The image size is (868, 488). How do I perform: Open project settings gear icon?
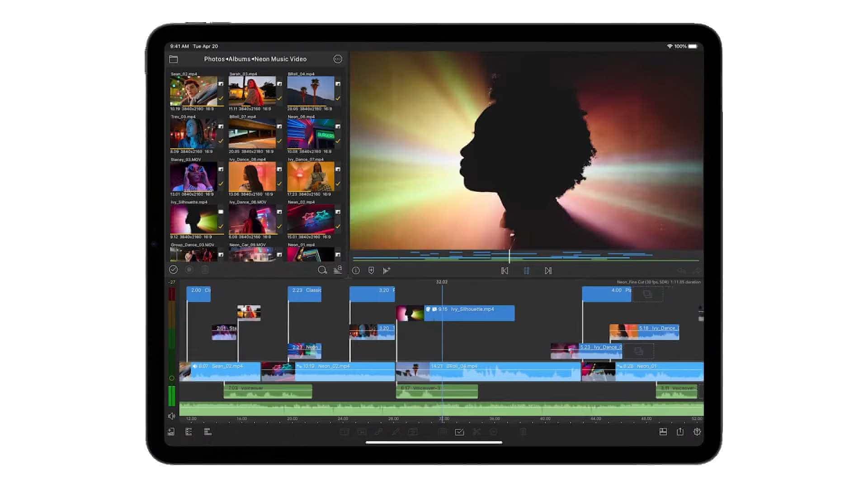697,432
